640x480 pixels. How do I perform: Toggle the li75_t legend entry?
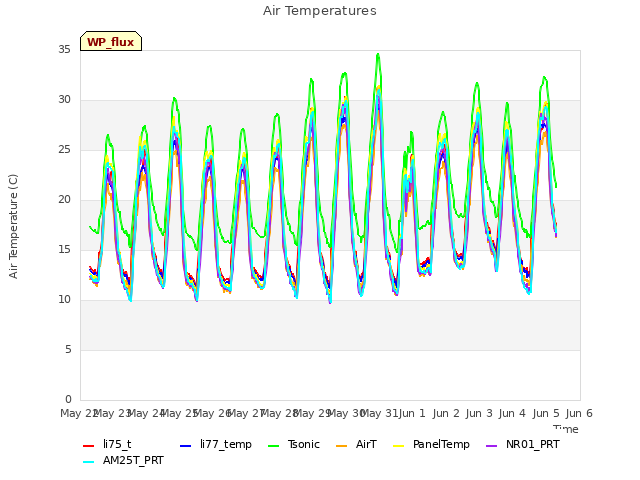107,444
